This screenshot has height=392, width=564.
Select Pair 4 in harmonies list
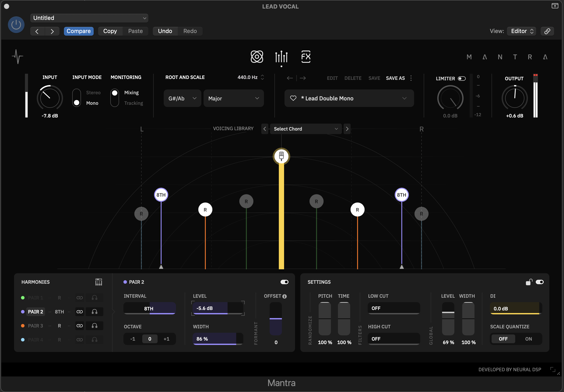pos(35,340)
